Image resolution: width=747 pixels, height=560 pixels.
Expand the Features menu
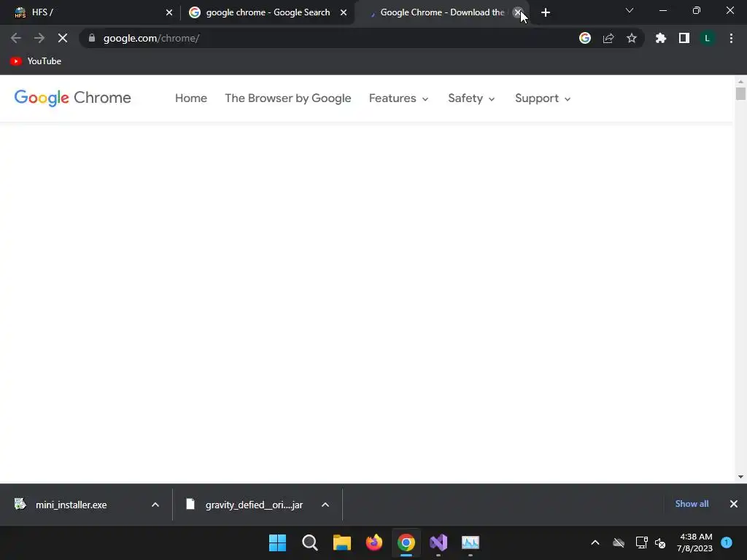click(399, 98)
